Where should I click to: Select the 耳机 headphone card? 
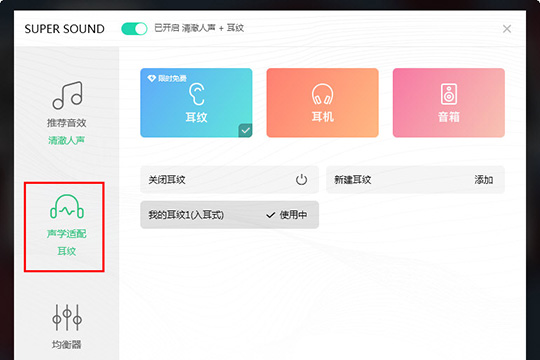tap(322, 103)
